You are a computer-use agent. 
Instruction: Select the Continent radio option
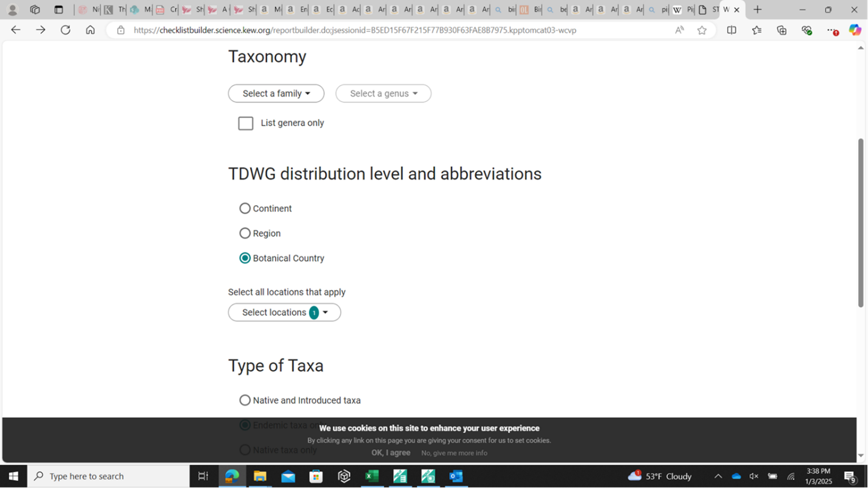point(245,208)
